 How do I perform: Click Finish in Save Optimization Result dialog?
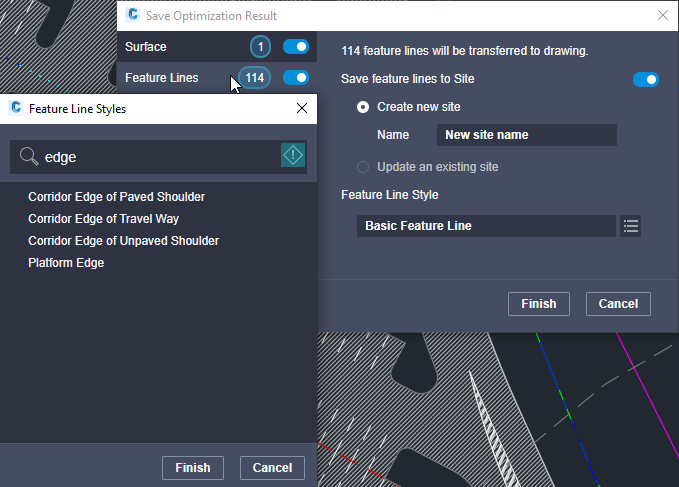pos(539,304)
